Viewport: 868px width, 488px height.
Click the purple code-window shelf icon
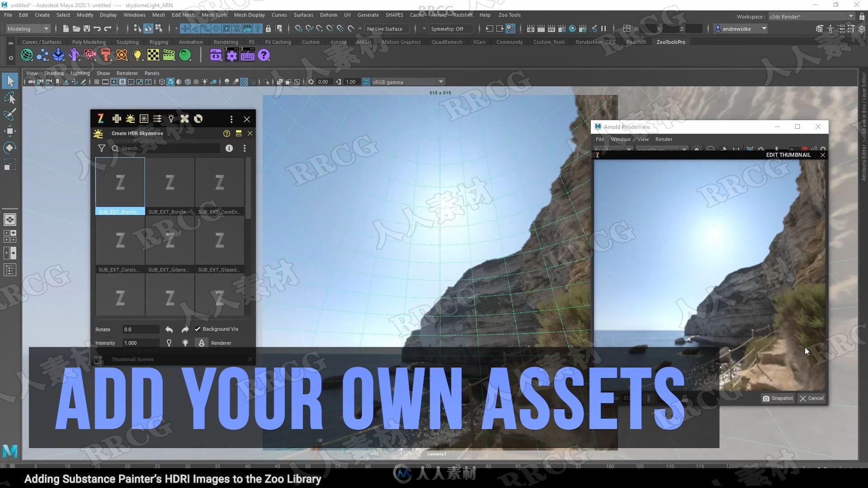216,55
